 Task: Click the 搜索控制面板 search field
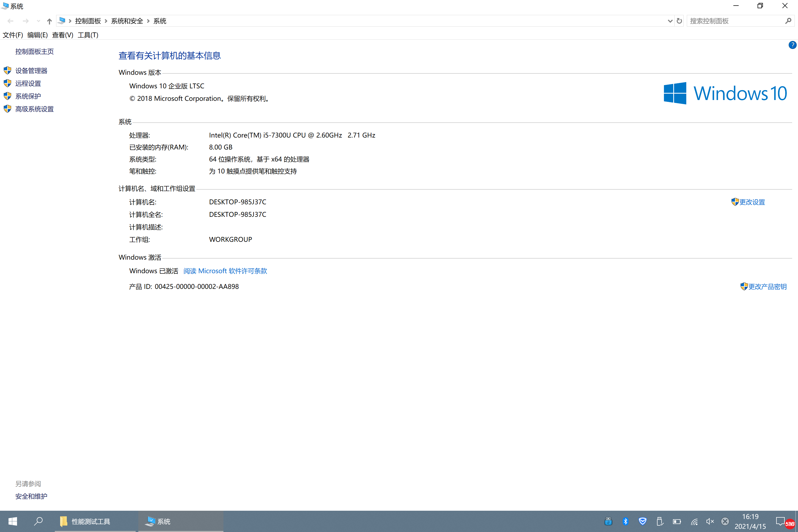tap(733, 21)
